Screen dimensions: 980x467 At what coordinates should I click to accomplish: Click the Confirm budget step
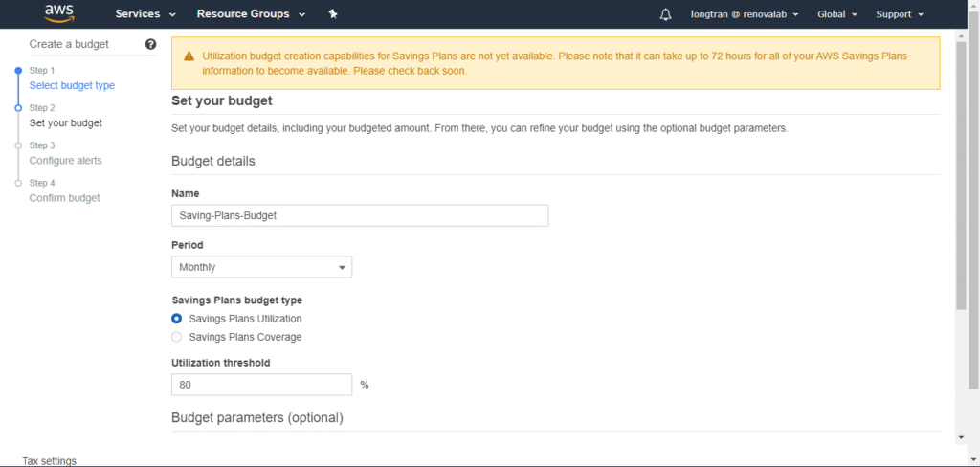click(64, 198)
